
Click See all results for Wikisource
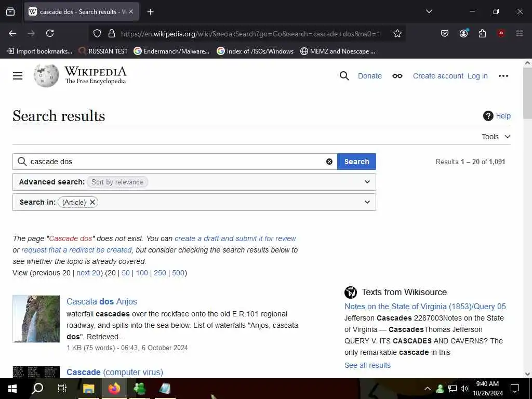click(x=367, y=365)
